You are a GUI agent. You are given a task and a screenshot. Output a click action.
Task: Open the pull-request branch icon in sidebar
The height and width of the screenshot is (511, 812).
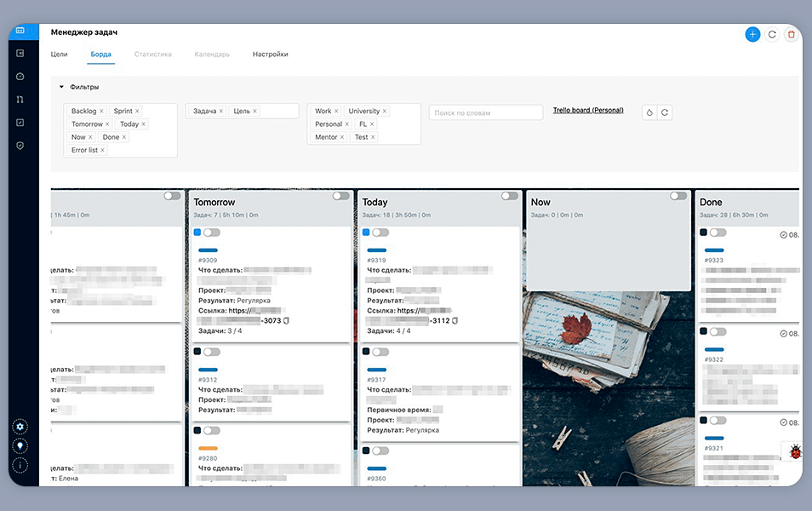click(20, 99)
